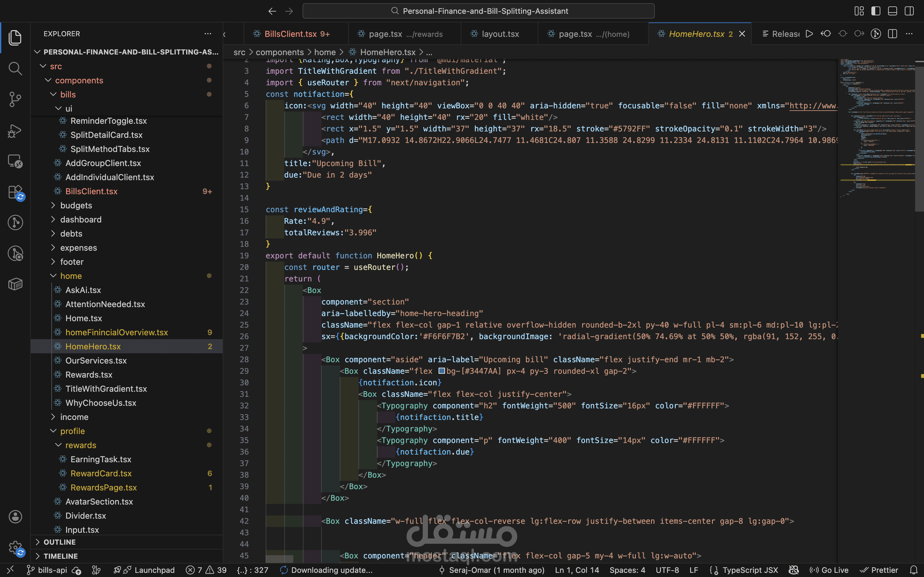Collapse the home folder

pos(71,276)
